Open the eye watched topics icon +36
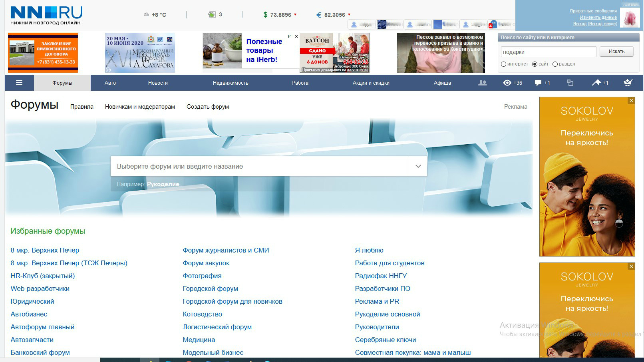 point(513,83)
